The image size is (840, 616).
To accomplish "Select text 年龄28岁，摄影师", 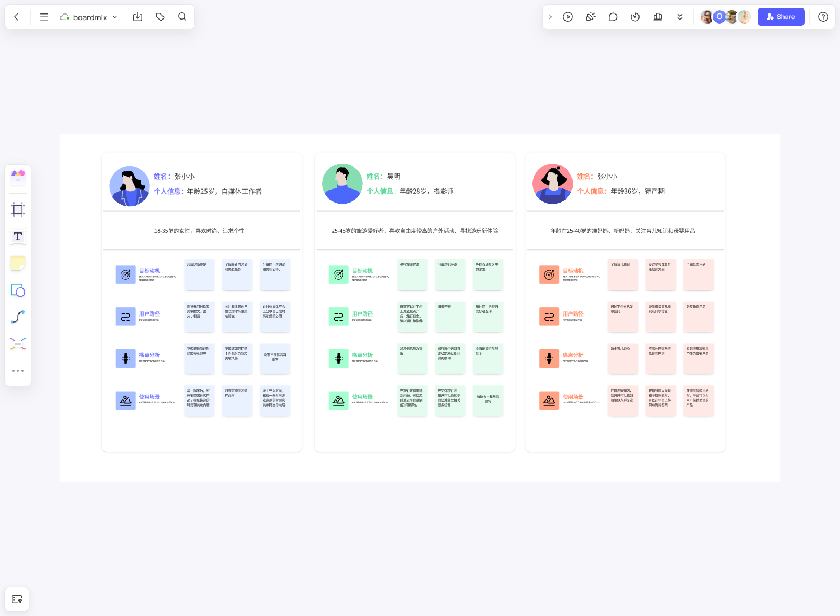I will [427, 191].
